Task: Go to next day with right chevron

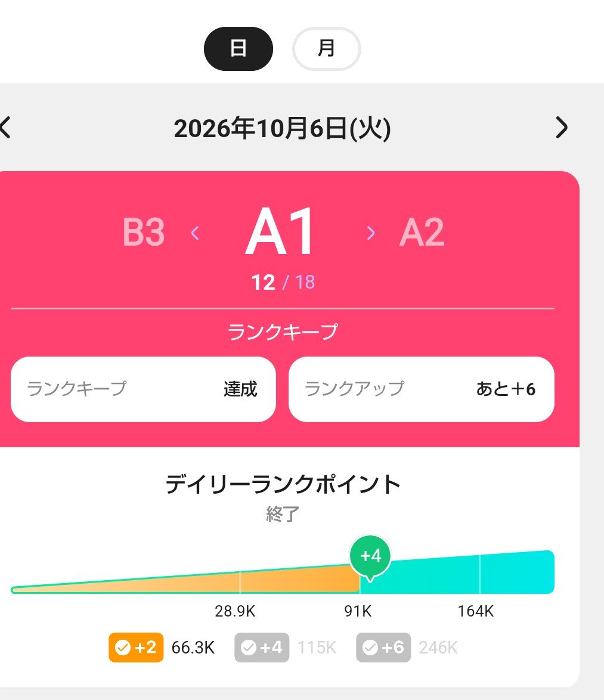Action: pyautogui.click(x=562, y=128)
